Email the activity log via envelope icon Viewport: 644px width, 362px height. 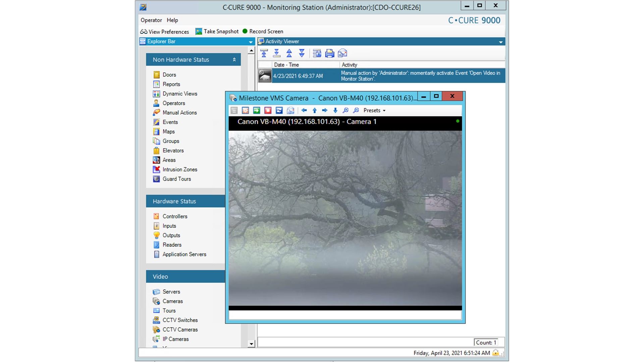342,53
